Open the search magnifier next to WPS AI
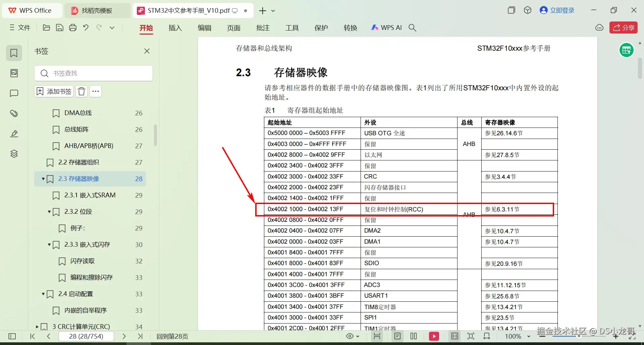644x345 pixels. coord(413,28)
